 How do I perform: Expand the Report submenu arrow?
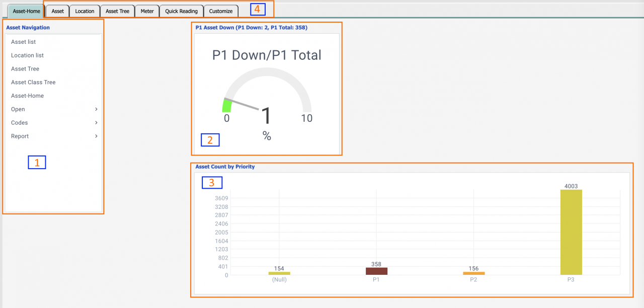tap(96, 136)
